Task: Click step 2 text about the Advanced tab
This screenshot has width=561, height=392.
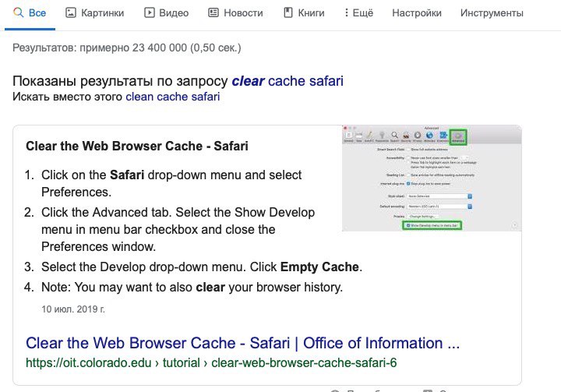Action: [x=178, y=229]
